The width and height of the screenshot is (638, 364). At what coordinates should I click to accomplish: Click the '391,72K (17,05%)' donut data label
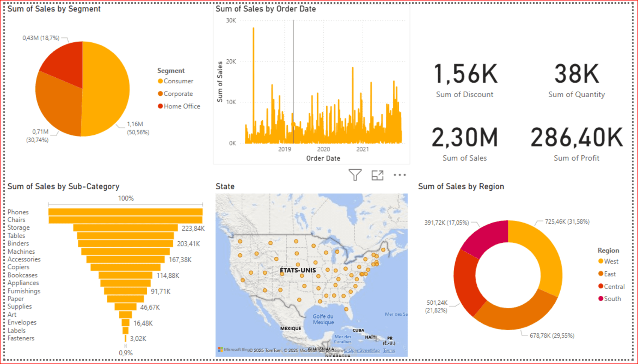pyautogui.click(x=447, y=223)
